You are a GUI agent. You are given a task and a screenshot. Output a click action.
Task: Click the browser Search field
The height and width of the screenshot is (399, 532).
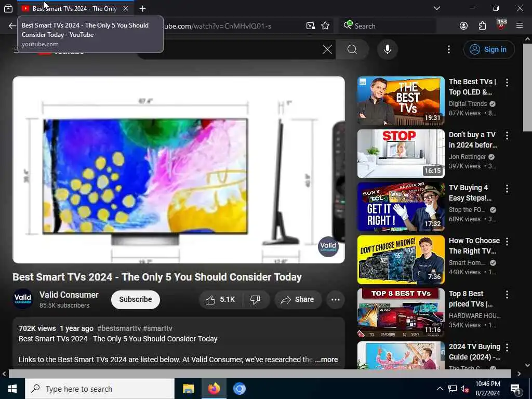(388, 26)
